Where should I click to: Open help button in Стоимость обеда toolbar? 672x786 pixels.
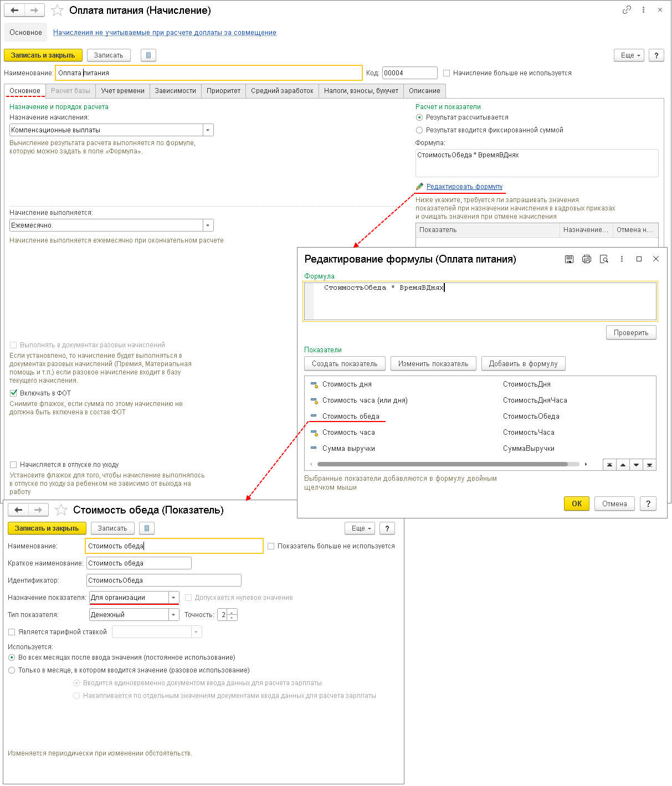[387, 528]
